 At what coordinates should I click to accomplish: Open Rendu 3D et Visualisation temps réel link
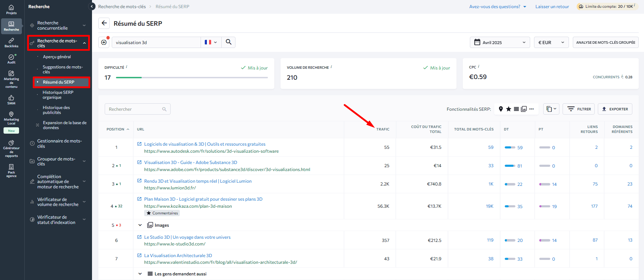[x=198, y=181]
